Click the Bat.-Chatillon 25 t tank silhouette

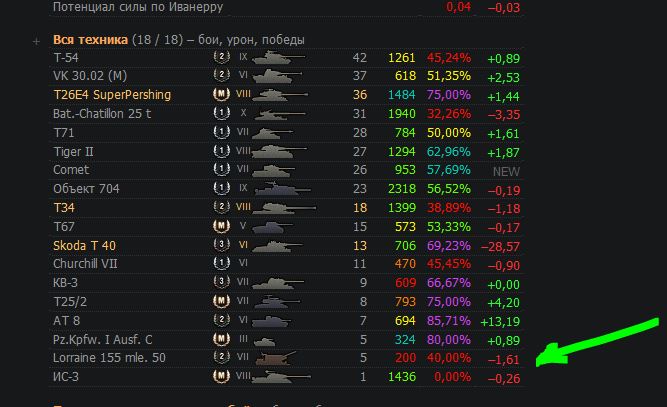(x=280, y=114)
